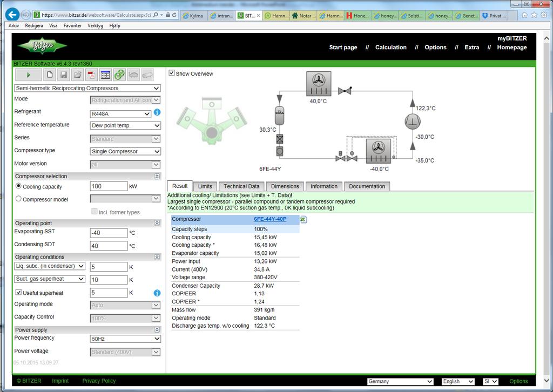Image resolution: width=553 pixels, height=392 pixels.
Task: Open browser favorites star icon
Action: point(534,15)
